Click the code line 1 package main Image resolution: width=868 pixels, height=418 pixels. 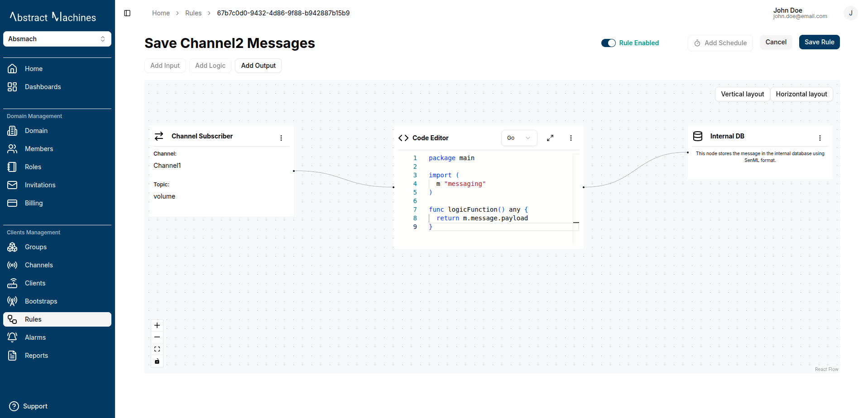click(x=451, y=158)
